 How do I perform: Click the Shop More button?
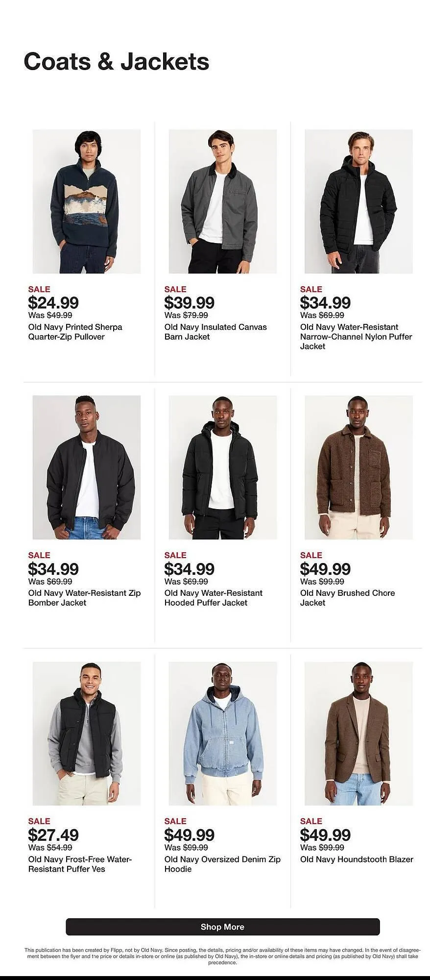coord(222,927)
